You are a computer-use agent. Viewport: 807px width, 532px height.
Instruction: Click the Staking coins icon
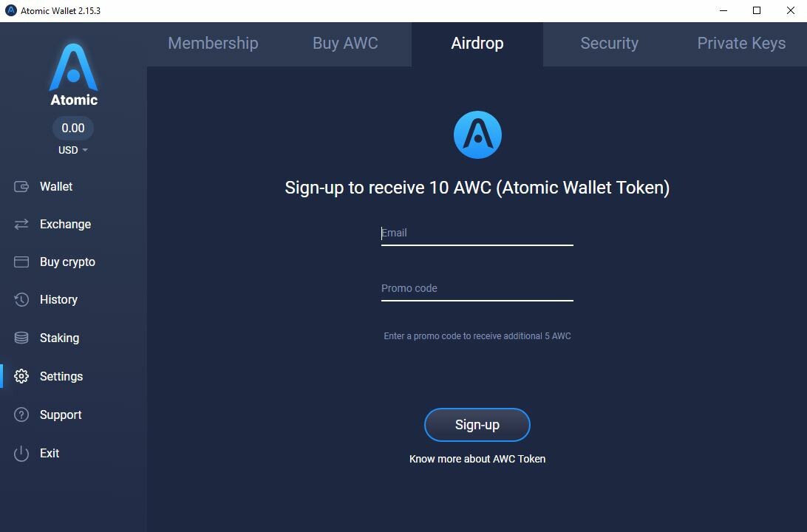pyautogui.click(x=21, y=338)
